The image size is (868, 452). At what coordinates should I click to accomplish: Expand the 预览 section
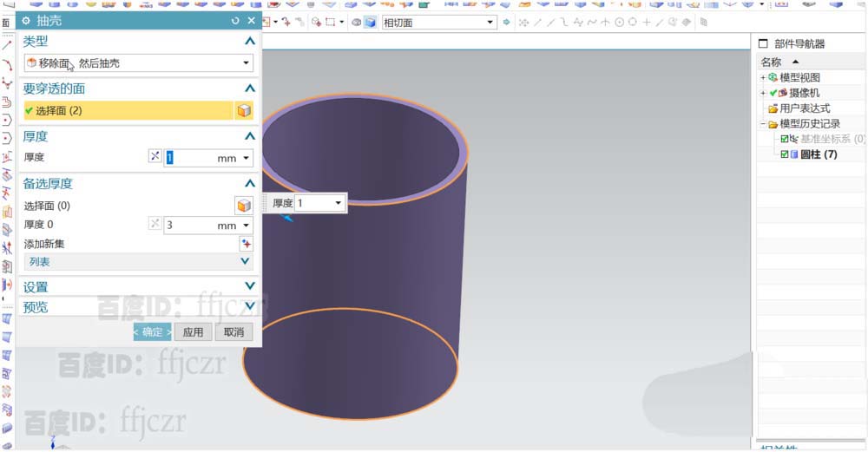coord(250,306)
